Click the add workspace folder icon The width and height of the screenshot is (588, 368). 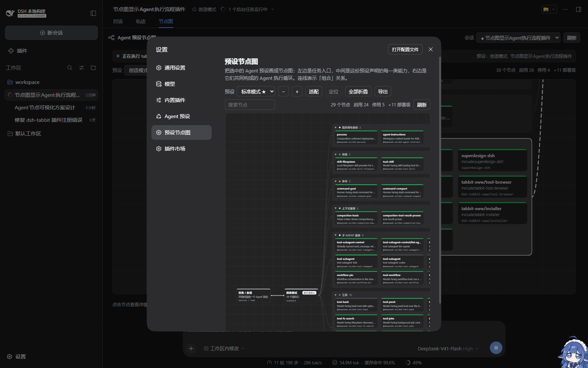[x=93, y=68]
